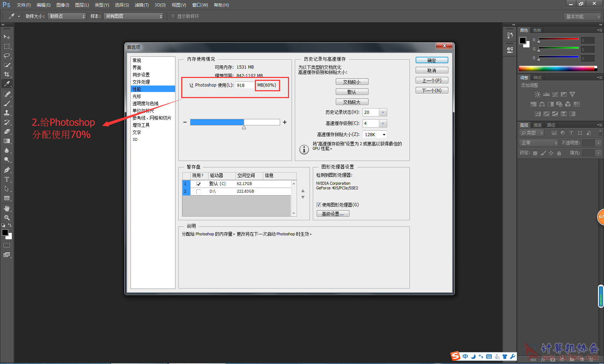Select the Dodge tool
The height and width of the screenshot is (364, 604).
click(x=7, y=160)
